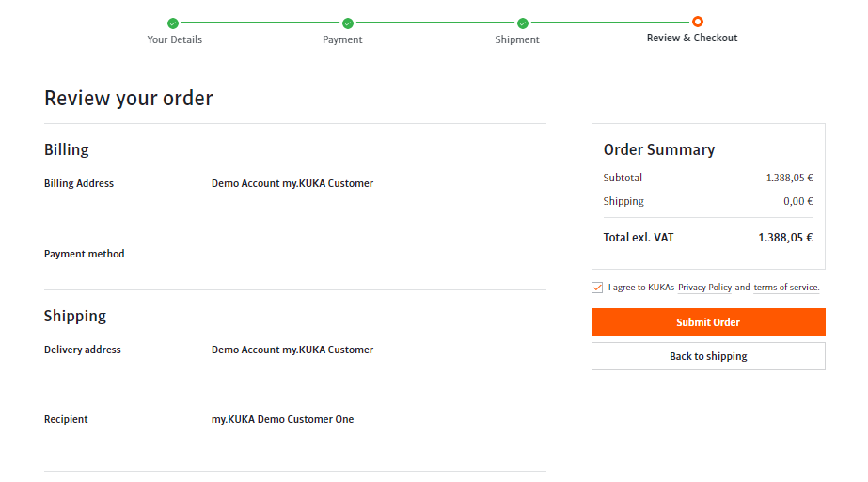Go to the Your Details step label

click(x=175, y=39)
